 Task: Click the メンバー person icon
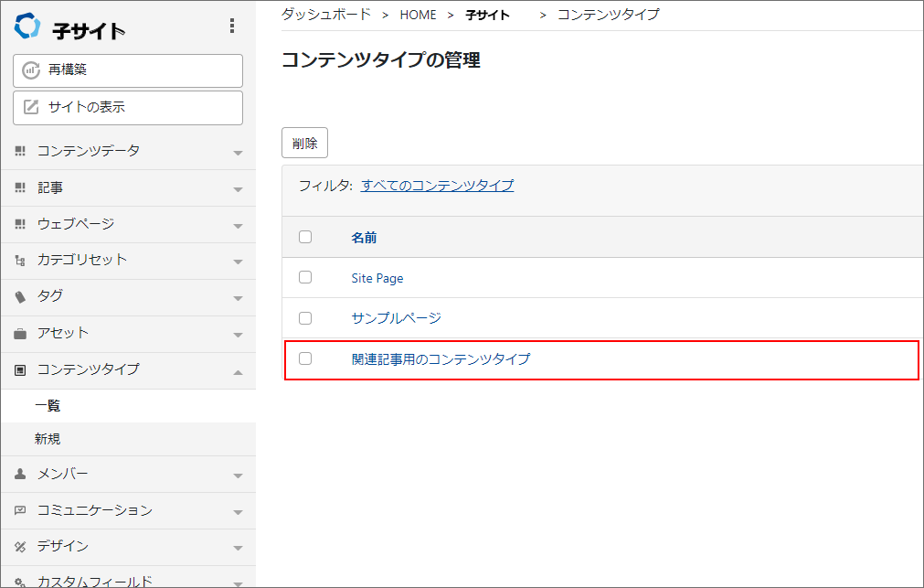coord(20,474)
